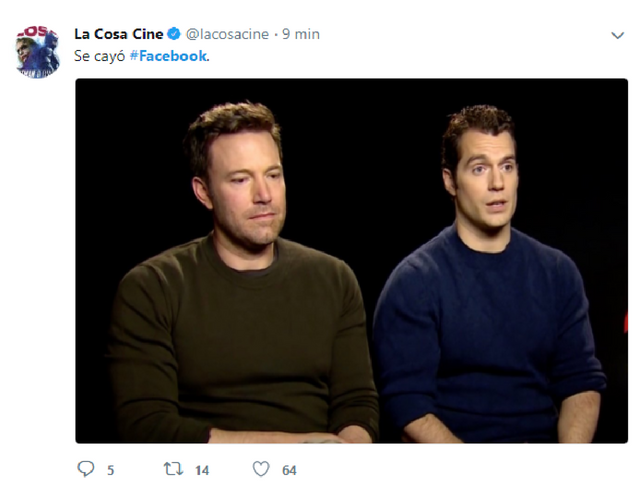Open the @lacosacine handle
Image resolution: width=640 pixels, height=500 pixels.
(227, 34)
